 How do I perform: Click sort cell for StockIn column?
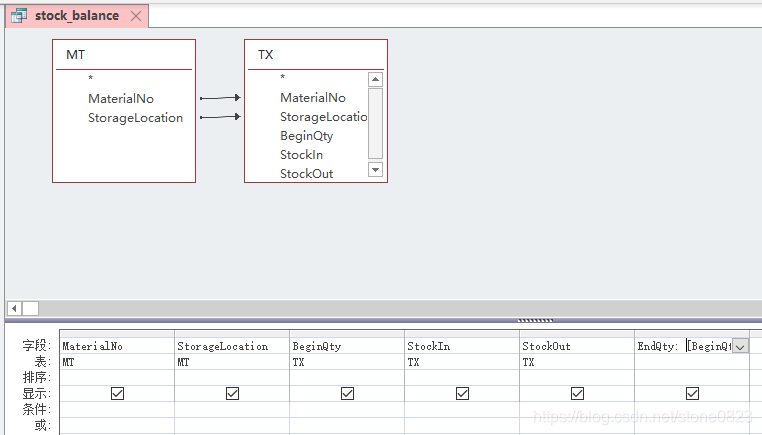pos(462,378)
